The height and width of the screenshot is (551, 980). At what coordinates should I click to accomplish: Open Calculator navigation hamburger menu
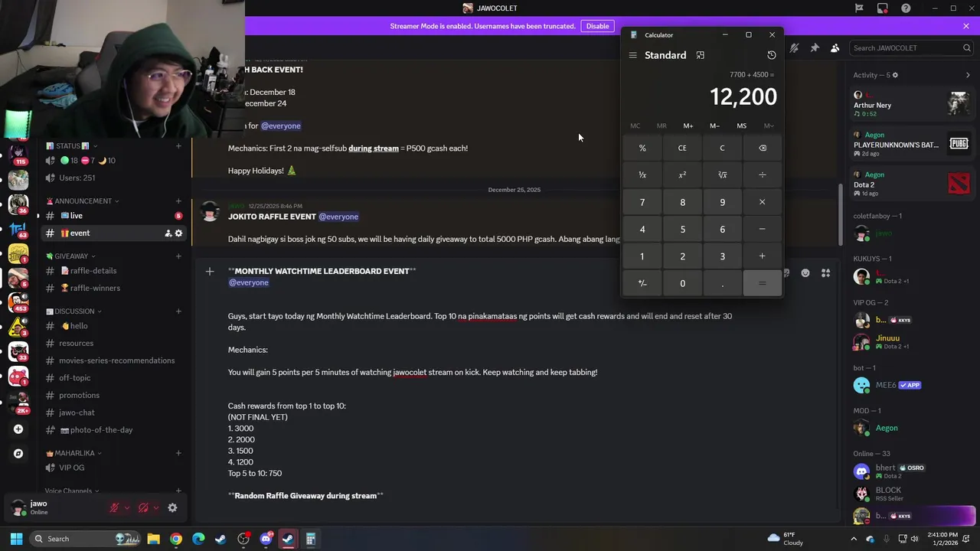[632, 55]
